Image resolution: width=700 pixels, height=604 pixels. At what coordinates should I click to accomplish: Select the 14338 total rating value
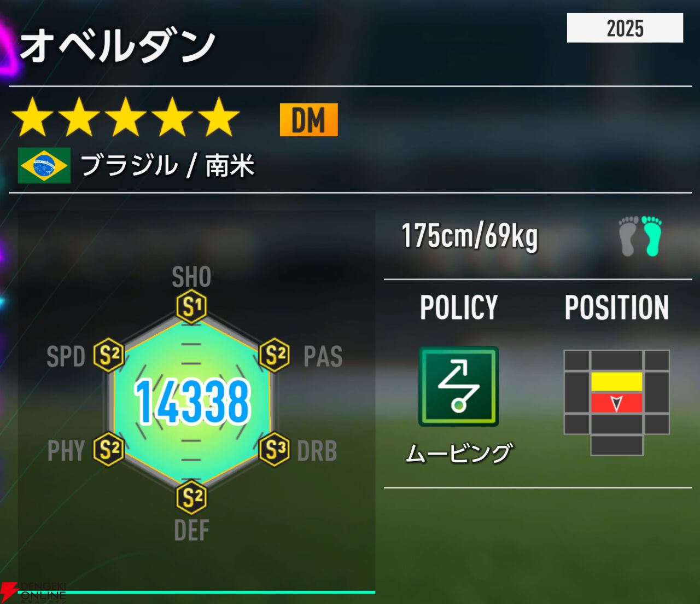tap(192, 403)
